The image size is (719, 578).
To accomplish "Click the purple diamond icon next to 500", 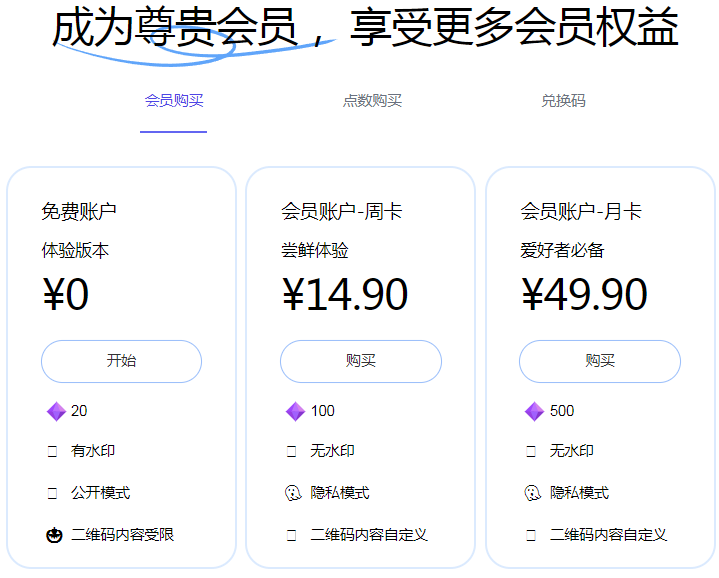I will [534, 411].
